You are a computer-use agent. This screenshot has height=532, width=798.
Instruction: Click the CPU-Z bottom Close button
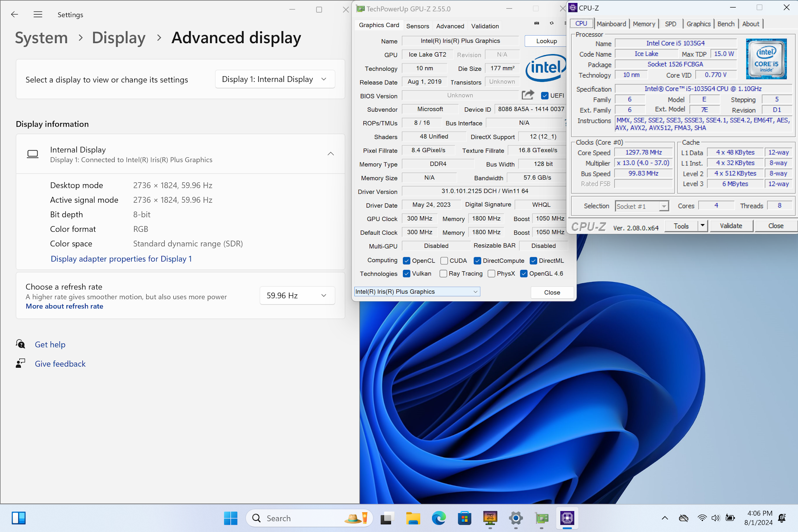[x=776, y=226]
